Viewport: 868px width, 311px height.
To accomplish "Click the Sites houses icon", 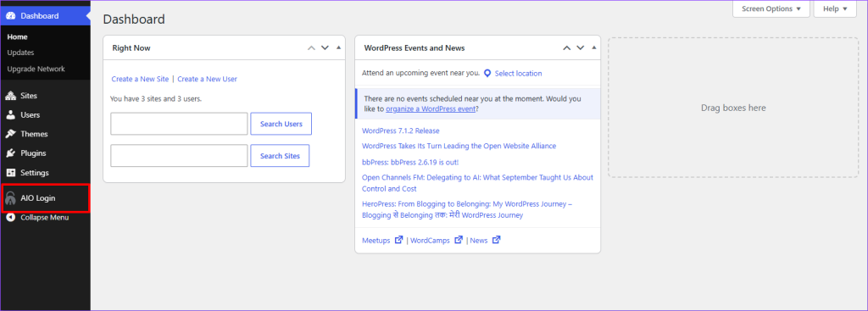I will click(10, 96).
